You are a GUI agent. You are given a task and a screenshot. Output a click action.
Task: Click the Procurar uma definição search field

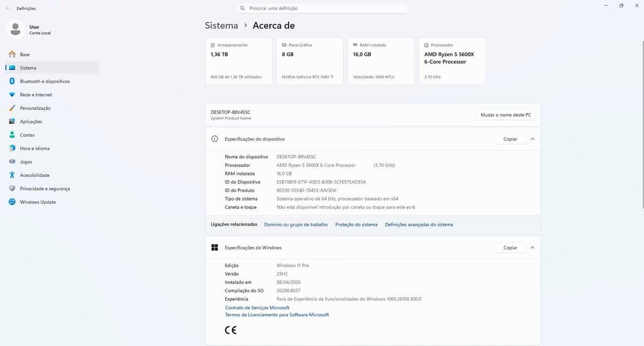(323, 8)
